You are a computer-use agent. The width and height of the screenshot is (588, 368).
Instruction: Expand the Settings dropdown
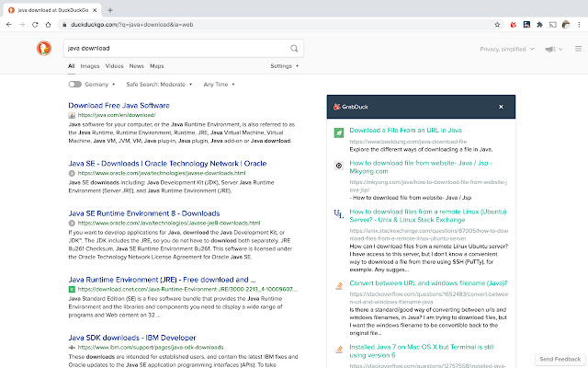[284, 66]
